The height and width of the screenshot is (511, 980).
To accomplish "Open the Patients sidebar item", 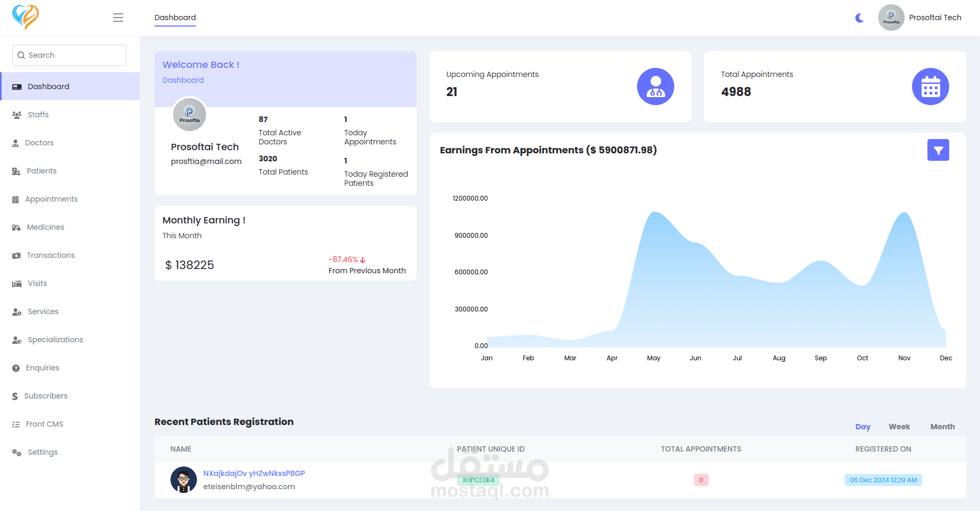I will coord(70,171).
